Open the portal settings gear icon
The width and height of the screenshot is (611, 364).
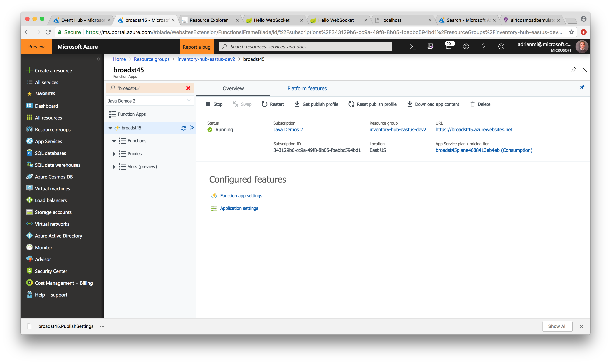(x=466, y=46)
